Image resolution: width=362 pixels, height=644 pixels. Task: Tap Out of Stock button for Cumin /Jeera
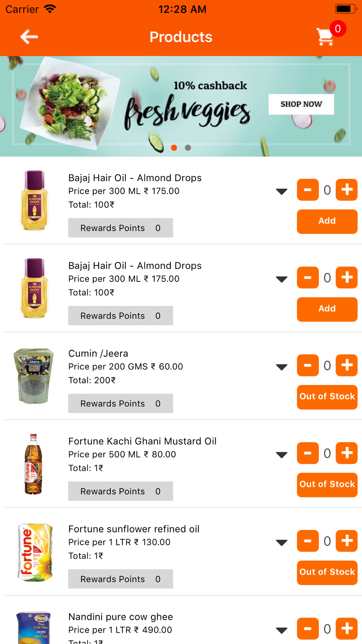[327, 397]
